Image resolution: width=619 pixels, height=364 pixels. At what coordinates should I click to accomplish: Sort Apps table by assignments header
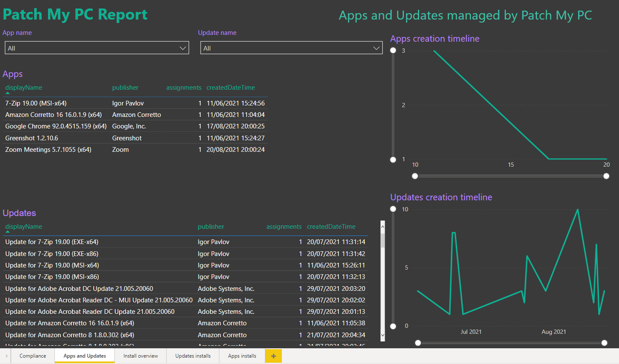(x=184, y=88)
